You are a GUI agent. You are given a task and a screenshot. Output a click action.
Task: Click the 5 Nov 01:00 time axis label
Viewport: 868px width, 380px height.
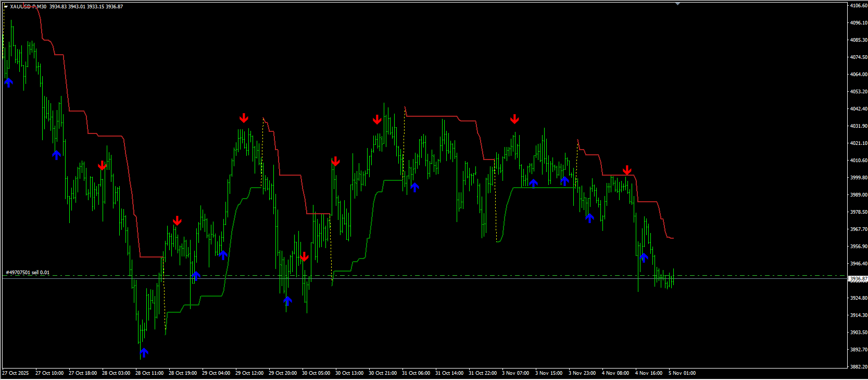pos(682,373)
